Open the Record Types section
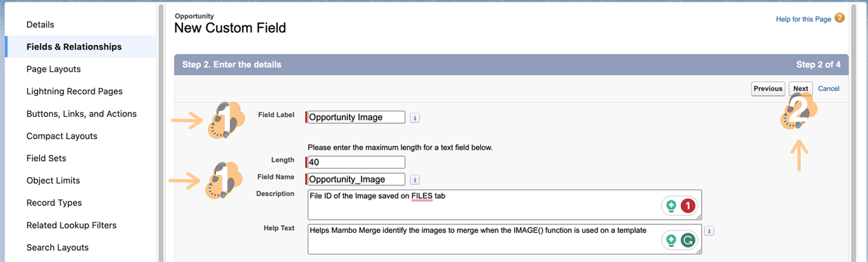Image resolution: width=868 pixels, height=262 pixels. tap(54, 203)
